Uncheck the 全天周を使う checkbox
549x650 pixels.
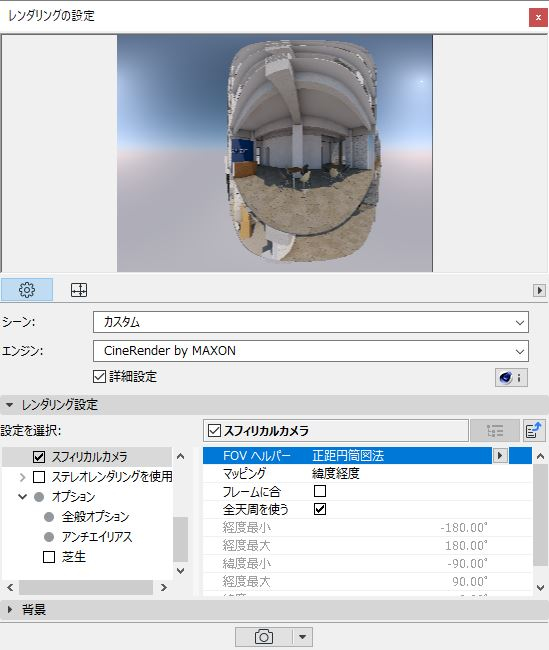(x=320, y=509)
